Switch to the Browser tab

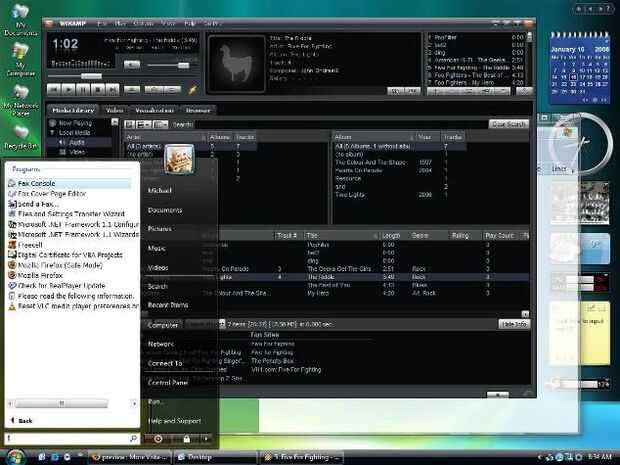click(198, 110)
